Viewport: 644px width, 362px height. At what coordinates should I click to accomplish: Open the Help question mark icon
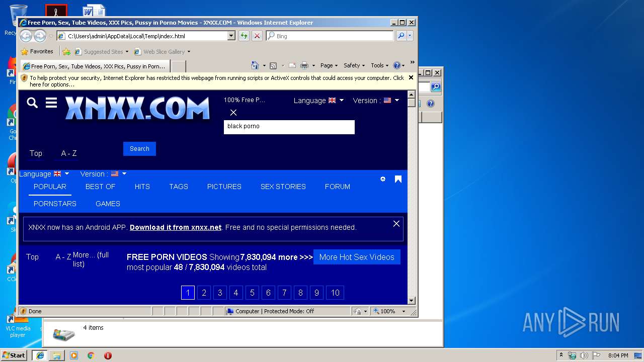coord(396,65)
